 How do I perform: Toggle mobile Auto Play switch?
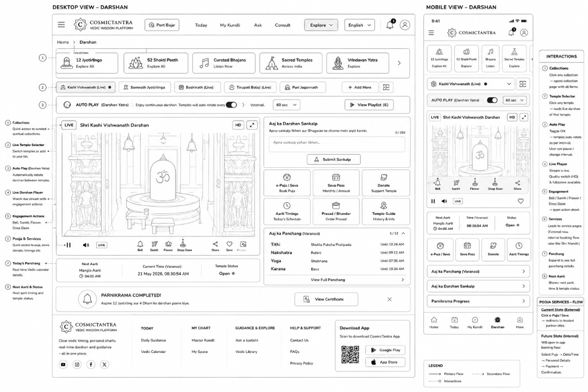click(x=492, y=100)
